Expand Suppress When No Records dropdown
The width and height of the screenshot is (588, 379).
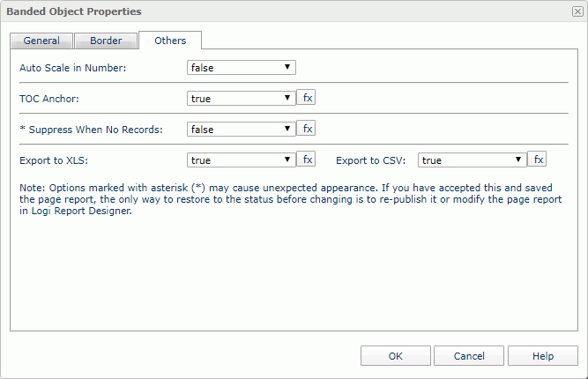(241, 130)
